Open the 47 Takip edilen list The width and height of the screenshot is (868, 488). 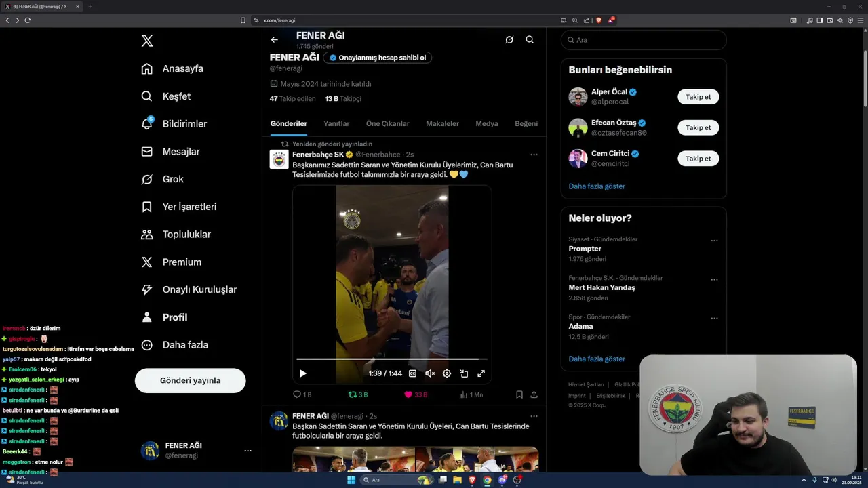click(x=292, y=98)
